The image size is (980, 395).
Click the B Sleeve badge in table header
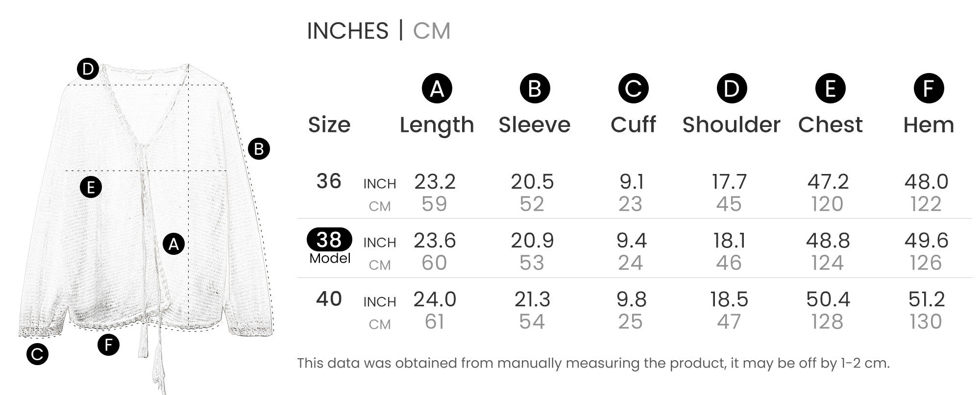(x=535, y=89)
